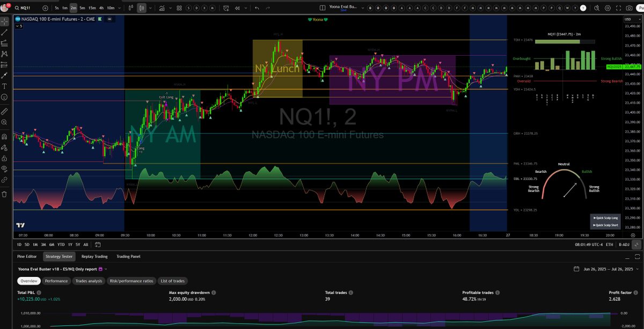Click the bar style icon left of the candles button
This screenshot has width=644, height=329.
click(x=131, y=8)
